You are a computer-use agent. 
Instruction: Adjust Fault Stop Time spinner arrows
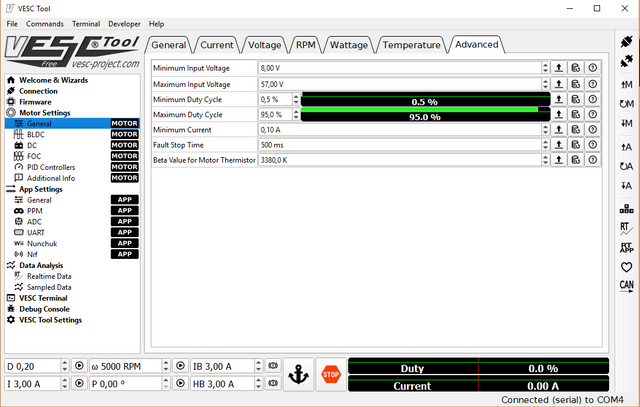545,145
